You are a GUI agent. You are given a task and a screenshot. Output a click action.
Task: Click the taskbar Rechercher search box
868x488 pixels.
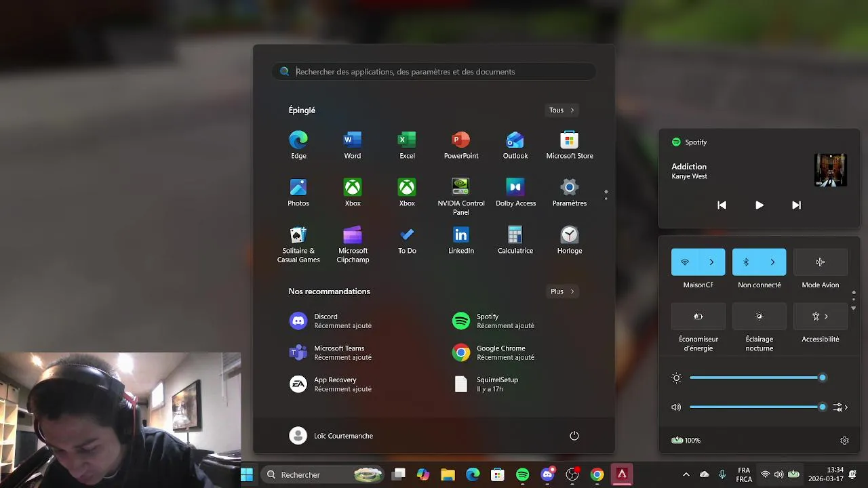(322, 475)
